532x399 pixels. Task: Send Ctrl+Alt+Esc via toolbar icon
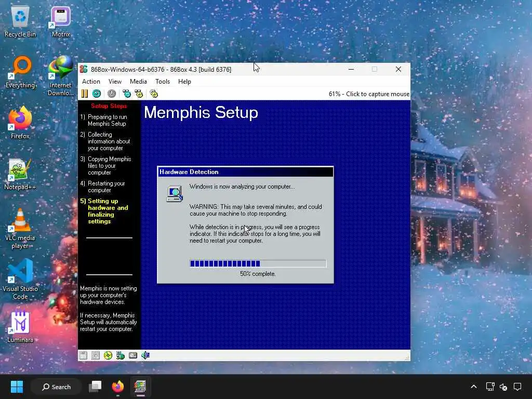coord(139,94)
